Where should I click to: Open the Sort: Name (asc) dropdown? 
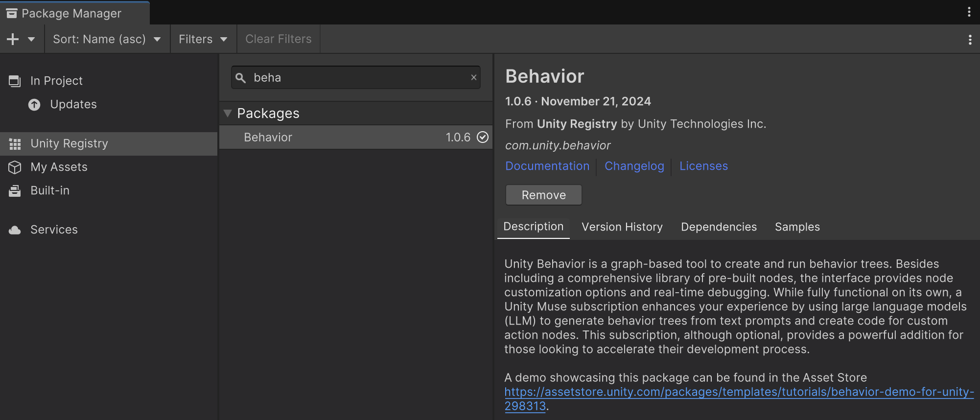click(107, 39)
